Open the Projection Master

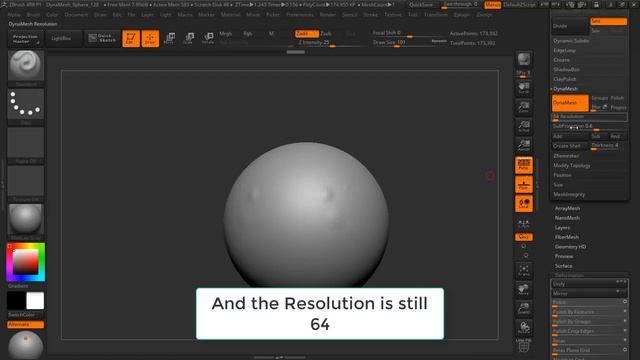(x=25, y=39)
